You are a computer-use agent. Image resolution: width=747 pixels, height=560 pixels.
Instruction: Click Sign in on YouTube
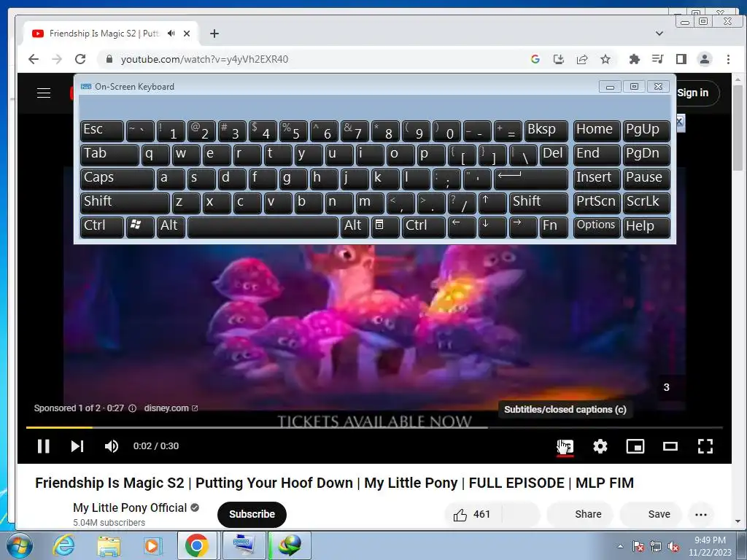693,93
